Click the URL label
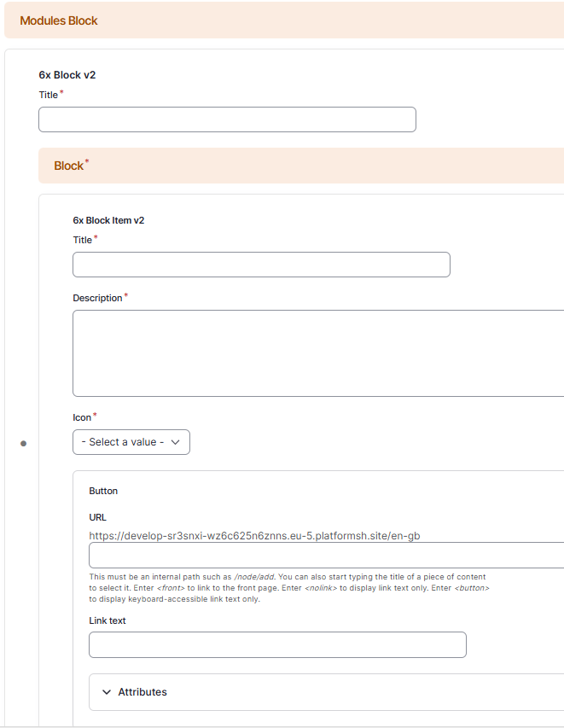This screenshot has width=564, height=728. 97,517
